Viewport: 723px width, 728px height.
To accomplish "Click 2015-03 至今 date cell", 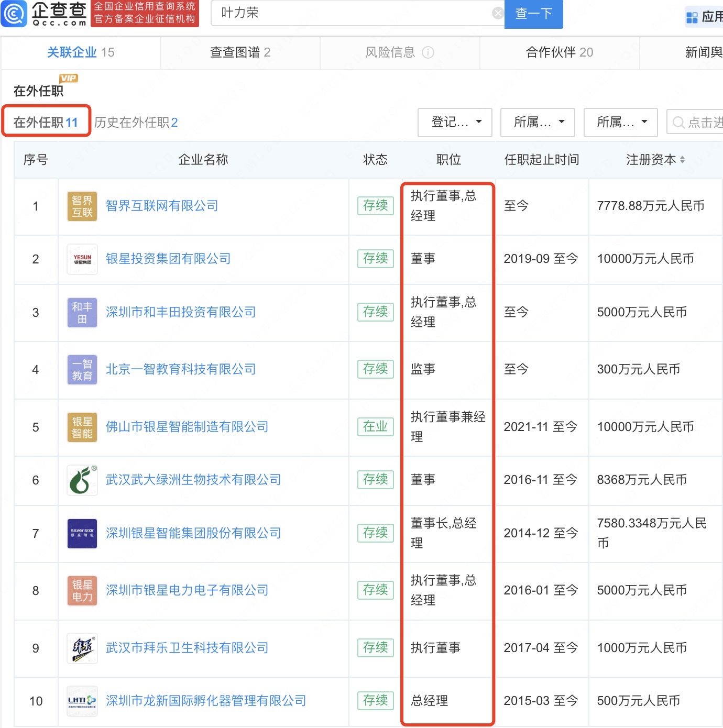I will [541, 701].
